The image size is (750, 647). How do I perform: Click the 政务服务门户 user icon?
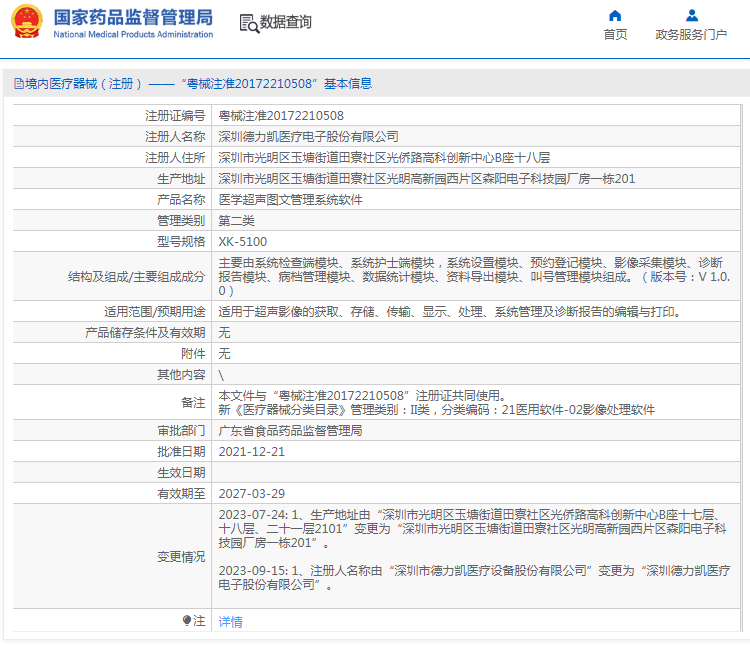(692, 16)
